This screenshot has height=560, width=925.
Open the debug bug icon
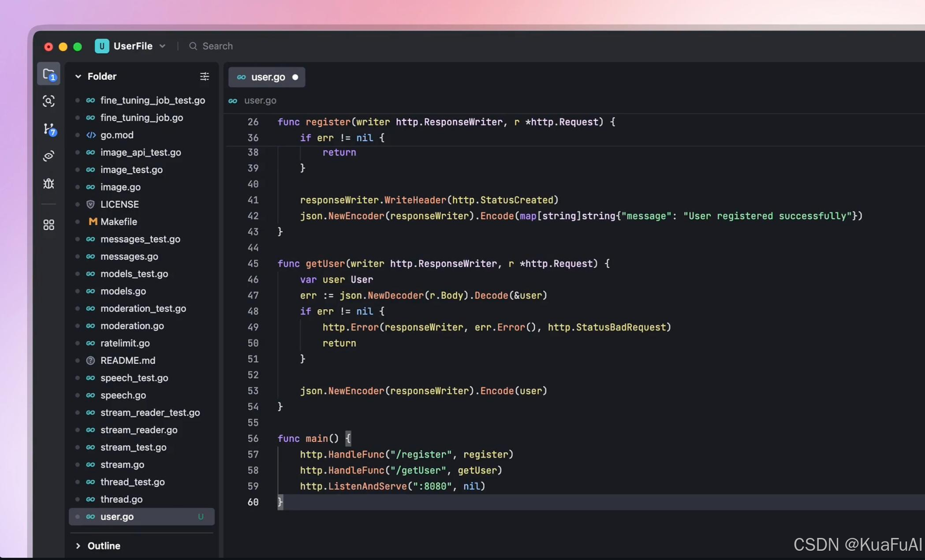(48, 183)
